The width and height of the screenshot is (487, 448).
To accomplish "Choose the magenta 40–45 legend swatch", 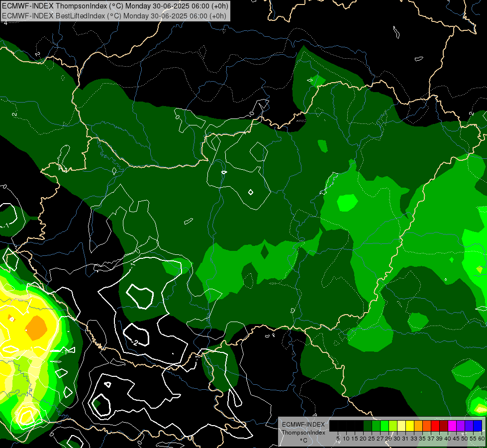I will pyautogui.click(x=452, y=426).
